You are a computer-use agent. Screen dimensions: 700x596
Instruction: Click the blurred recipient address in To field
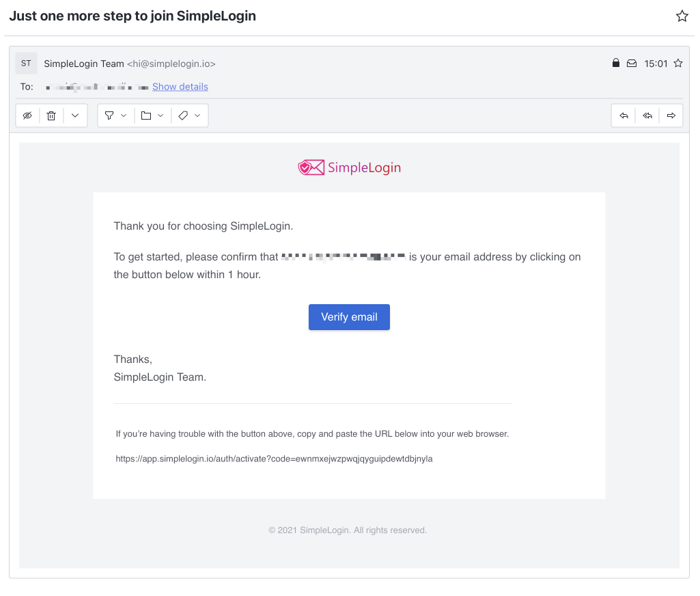[97, 87]
